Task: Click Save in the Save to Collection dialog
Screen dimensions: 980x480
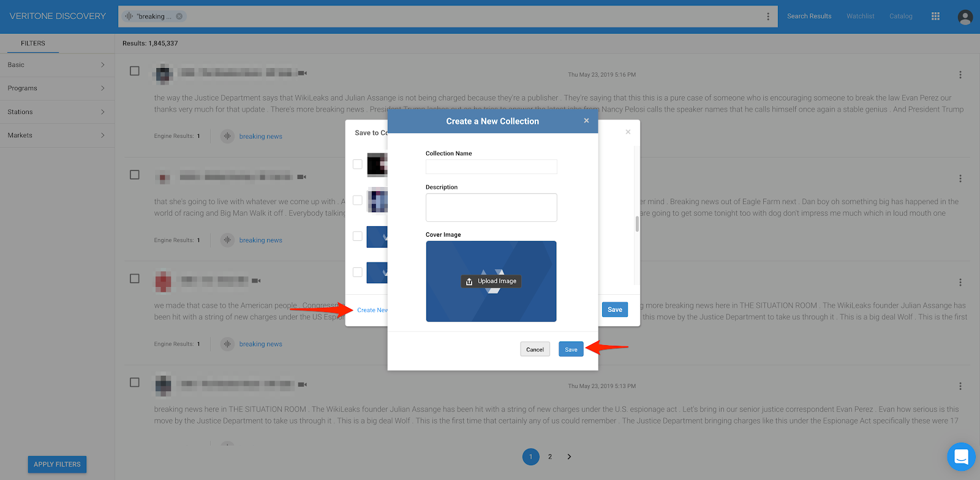Action: 615,310
